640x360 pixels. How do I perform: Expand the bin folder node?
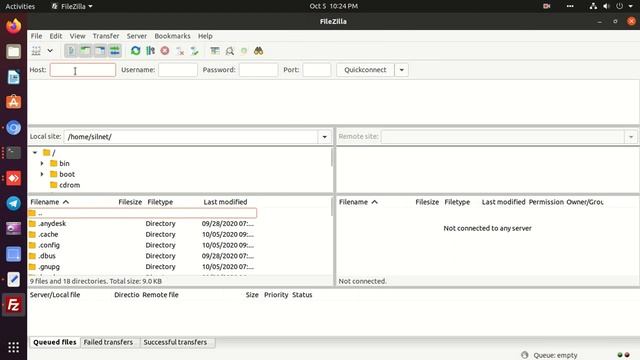click(x=42, y=163)
